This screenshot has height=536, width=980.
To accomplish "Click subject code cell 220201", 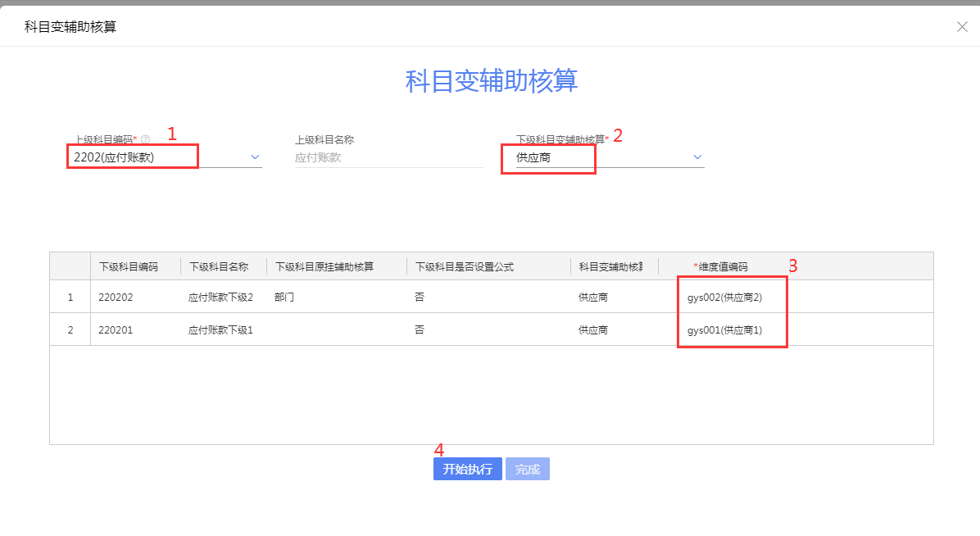I will coord(116,330).
